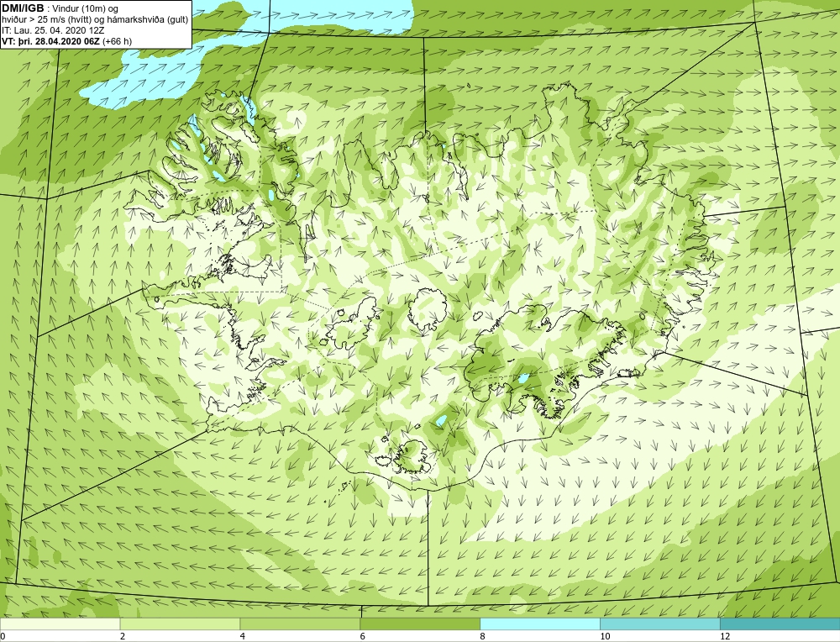Click the 4–6 m/s green legend swatch
The height and width of the screenshot is (642, 840).
pos(300,624)
